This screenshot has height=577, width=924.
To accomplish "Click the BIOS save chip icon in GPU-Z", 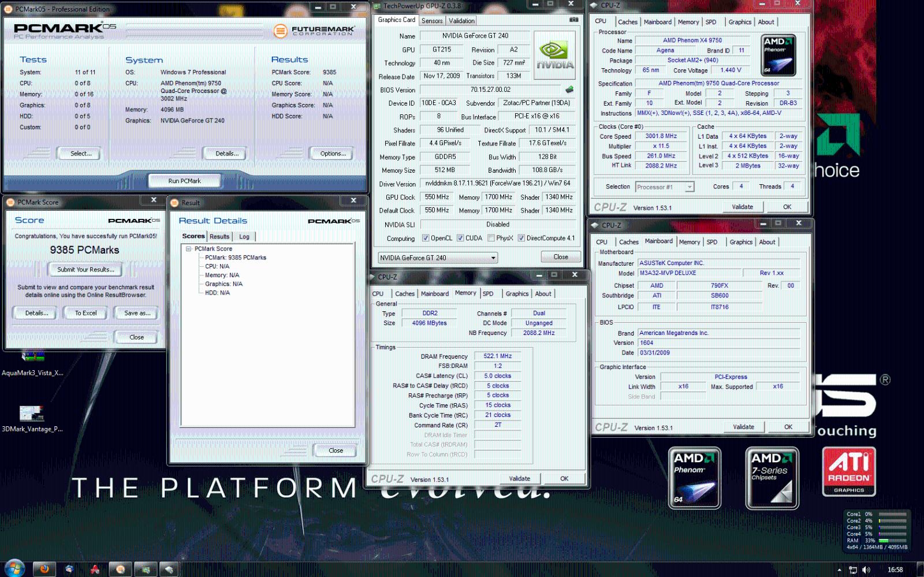I will (569, 90).
